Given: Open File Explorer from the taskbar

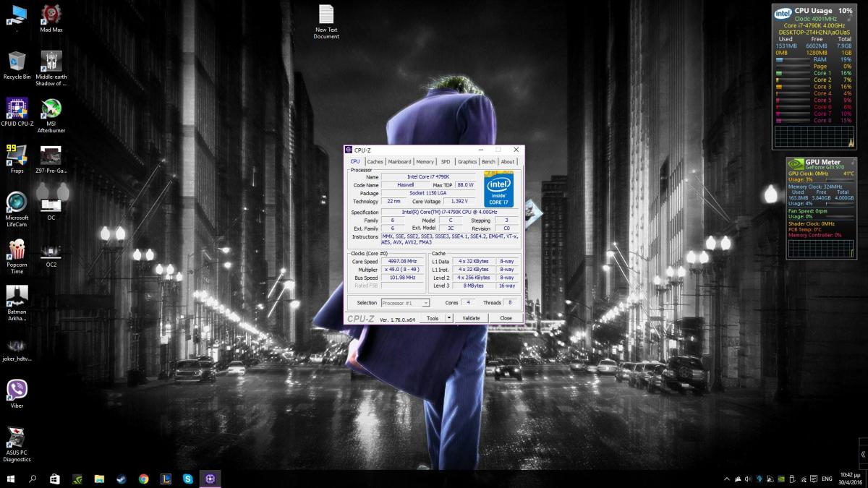Looking at the screenshot, I should [99, 479].
